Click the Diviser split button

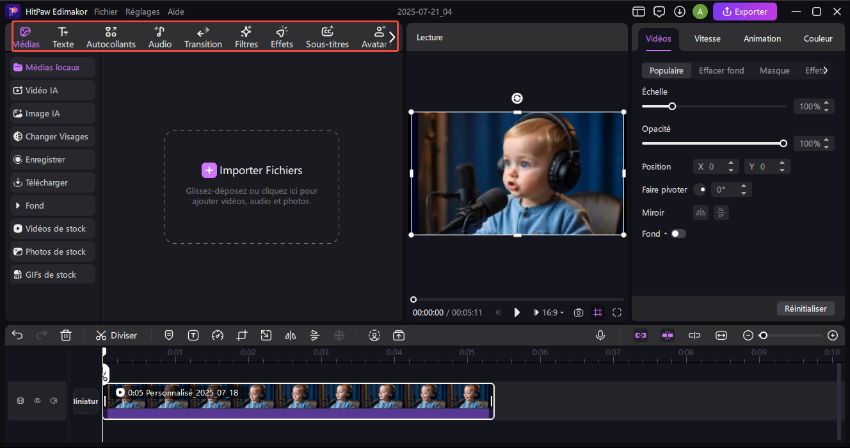116,335
